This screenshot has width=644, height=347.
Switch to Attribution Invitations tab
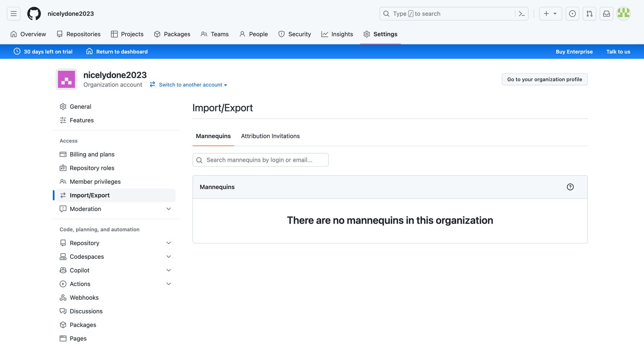(270, 136)
